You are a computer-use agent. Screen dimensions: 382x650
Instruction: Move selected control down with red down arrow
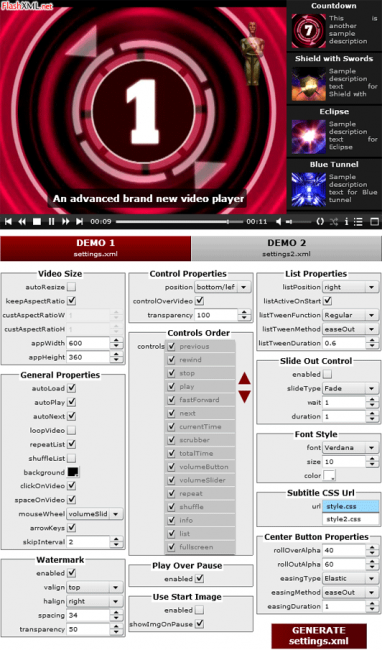coord(244,396)
